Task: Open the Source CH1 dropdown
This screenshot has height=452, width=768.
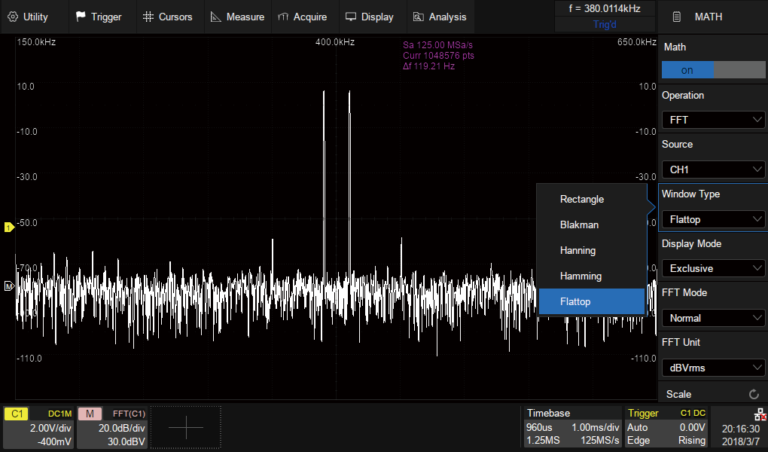Action: click(712, 169)
